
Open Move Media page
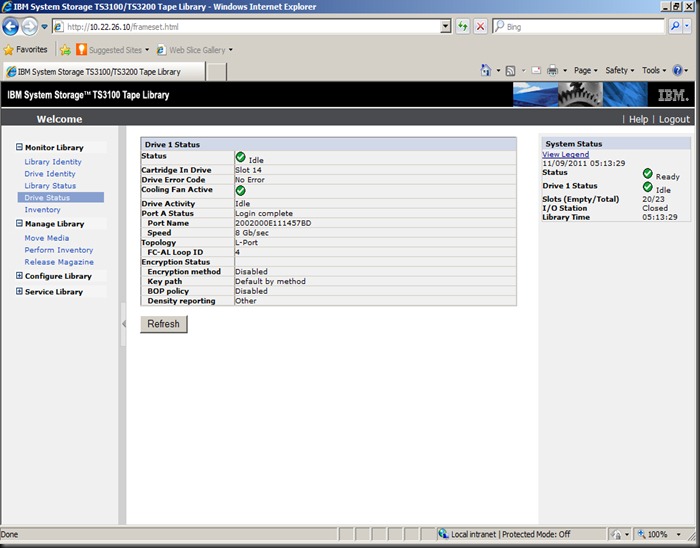click(x=47, y=238)
